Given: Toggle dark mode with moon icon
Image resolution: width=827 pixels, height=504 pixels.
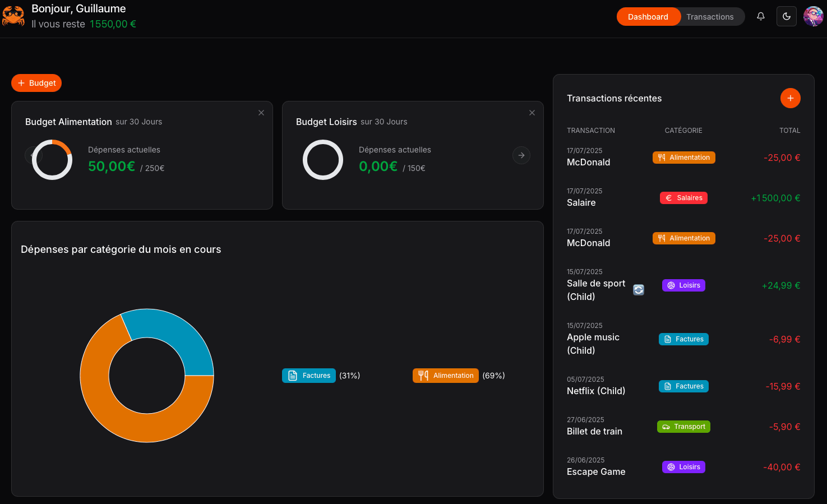Looking at the screenshot, I should (786, 16).
